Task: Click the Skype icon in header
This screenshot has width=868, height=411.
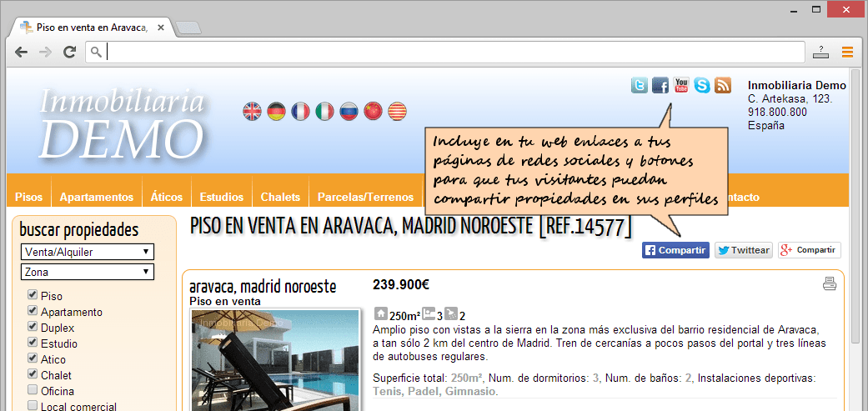Action: coord(702,85)
